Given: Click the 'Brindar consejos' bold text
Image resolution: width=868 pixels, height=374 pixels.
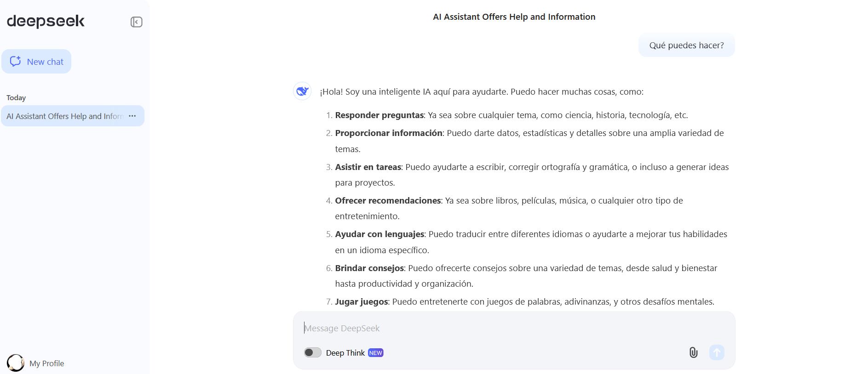Looking at the screenshot, I should (x=369, y=268).
